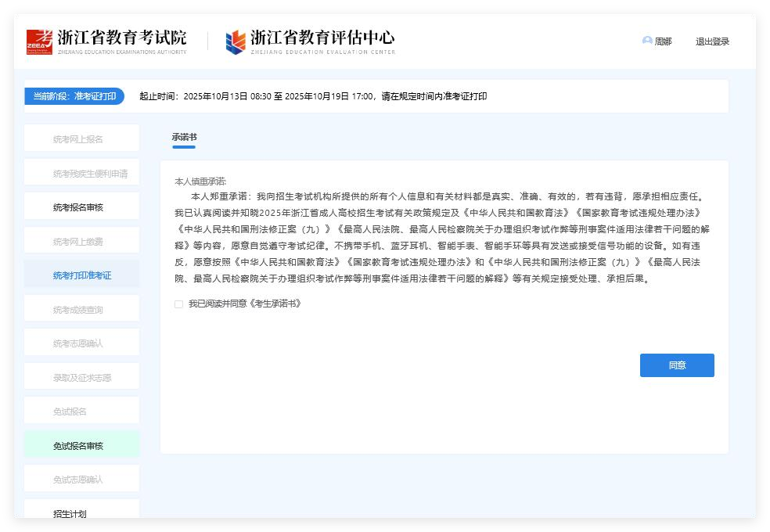The width and height of the screenshot is (770, 532).
Task: Click 录取及征求志愿 in the sidebar
Action: (x=82, y=378)
